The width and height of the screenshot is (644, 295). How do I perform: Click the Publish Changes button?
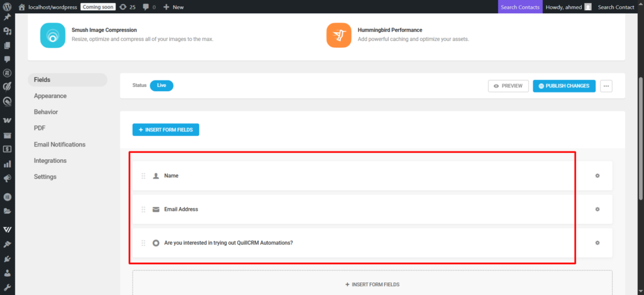[x=563, y=86]
